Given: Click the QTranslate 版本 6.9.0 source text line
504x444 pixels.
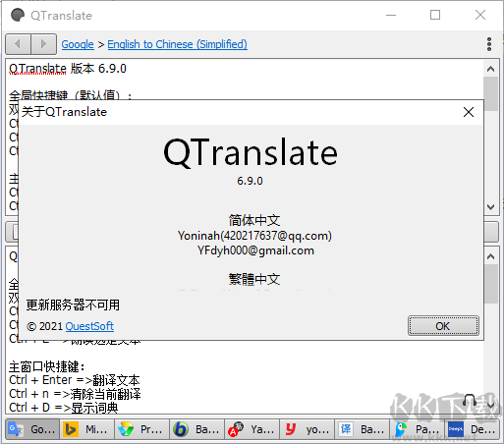Looking at the screenshot, I should [x=68, y=69].
